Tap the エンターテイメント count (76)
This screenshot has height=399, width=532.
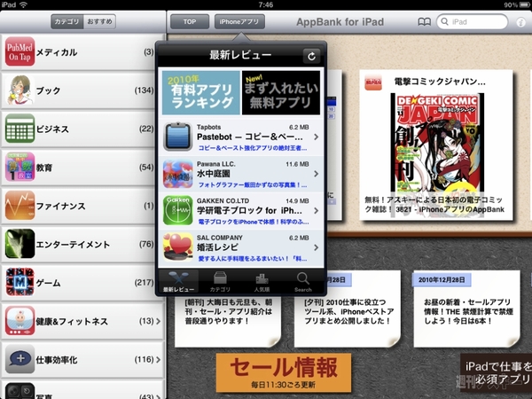146,244
